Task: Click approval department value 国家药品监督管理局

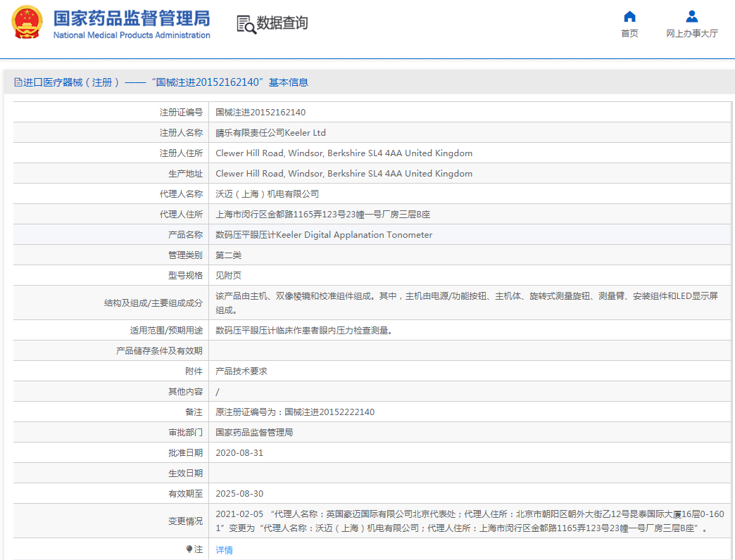Action: [x=254, y=432]
